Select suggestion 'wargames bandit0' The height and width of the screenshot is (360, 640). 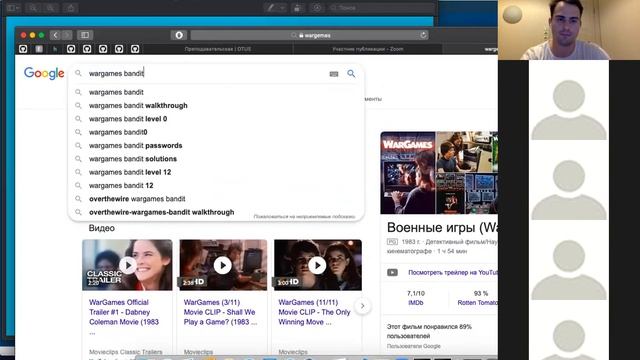(216, 132)
